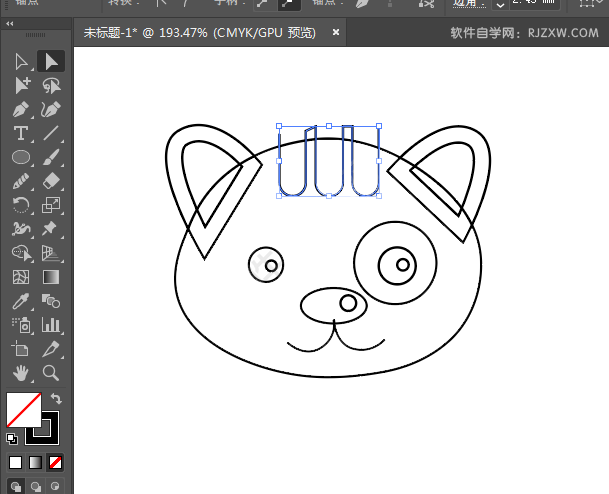
Task: Open the corner radius dropdown arrow
Action: click(500, 5)
